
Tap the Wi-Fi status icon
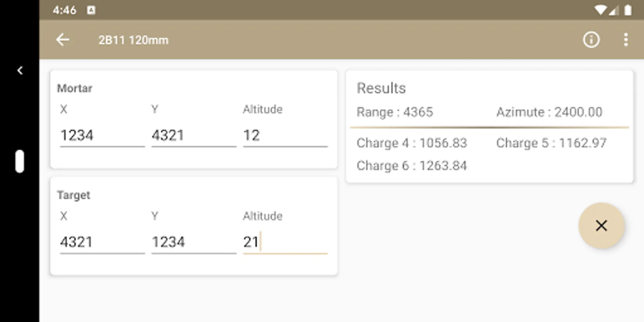point(600,10)
